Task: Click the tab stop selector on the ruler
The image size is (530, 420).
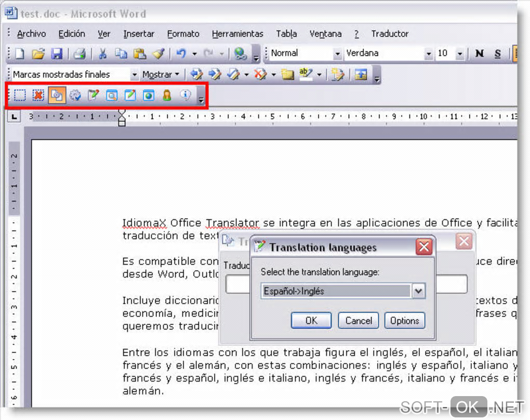Action: [x=14, y=116]
